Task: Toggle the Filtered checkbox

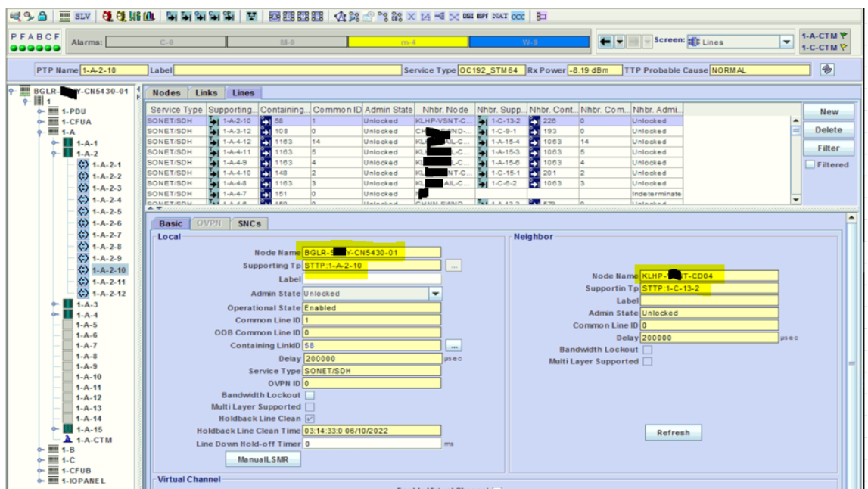Action: point(810,164)
